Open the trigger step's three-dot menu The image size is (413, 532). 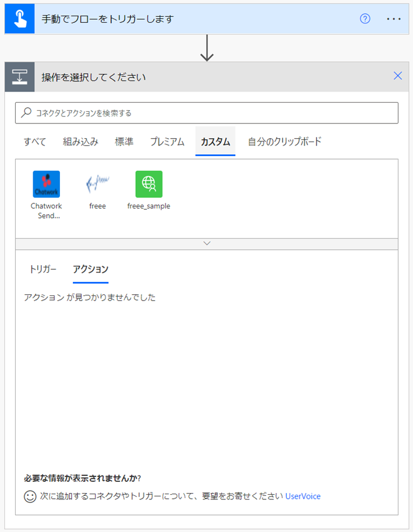(394, 19)
